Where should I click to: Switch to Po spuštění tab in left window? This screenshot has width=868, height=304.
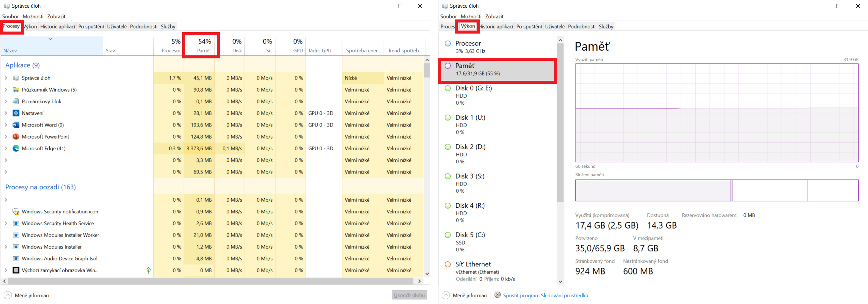(x=91, y=26)
